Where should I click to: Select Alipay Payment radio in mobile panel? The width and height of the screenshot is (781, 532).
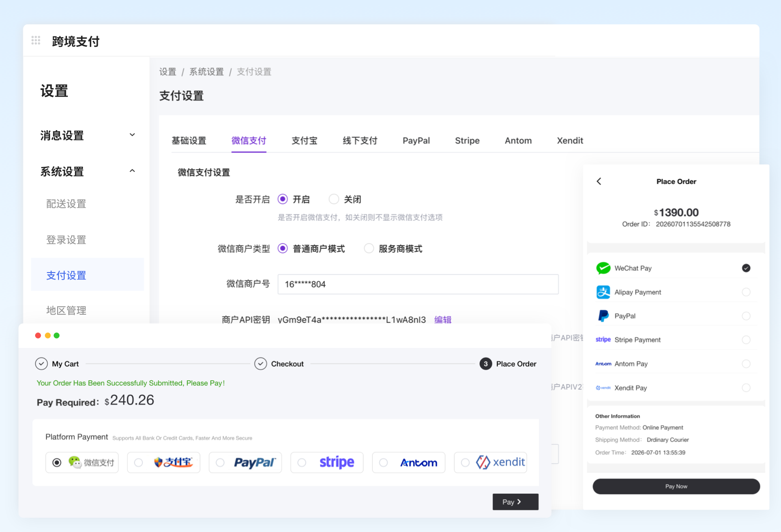pos(746,292)
